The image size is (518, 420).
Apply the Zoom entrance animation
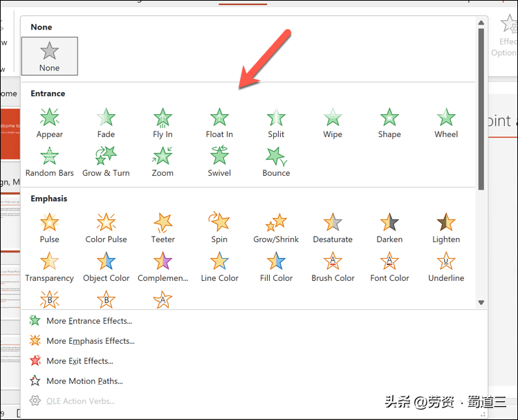(163, 162)
